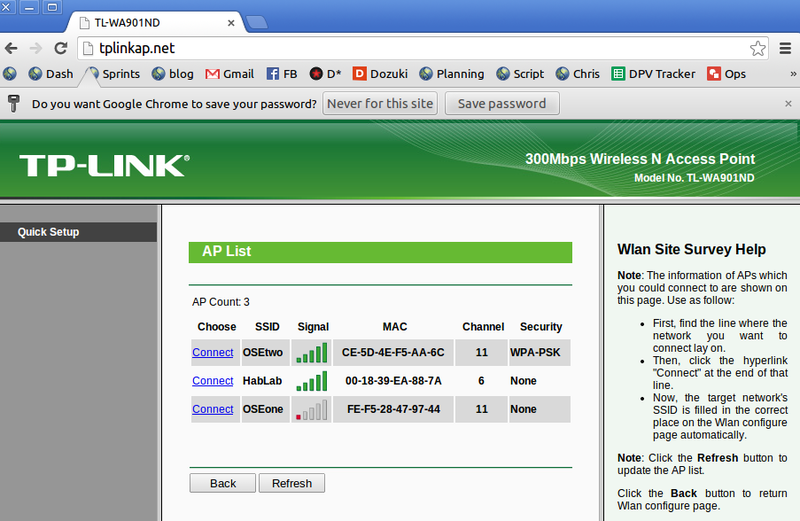Image resolution: width=800 pixels, height=521 pixels.
Task: Connect to the OSEtwo network
Action: [x=213, y=353]
